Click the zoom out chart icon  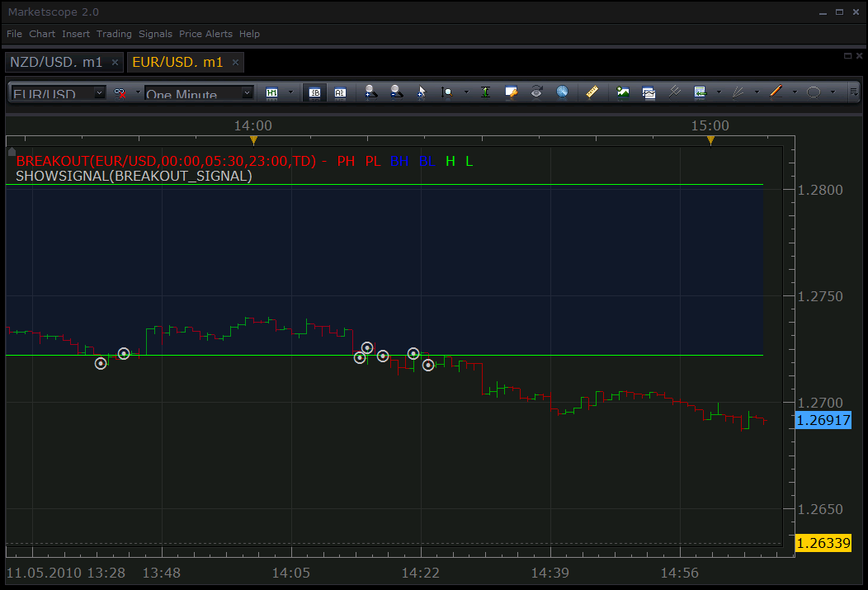click(396, 92)
